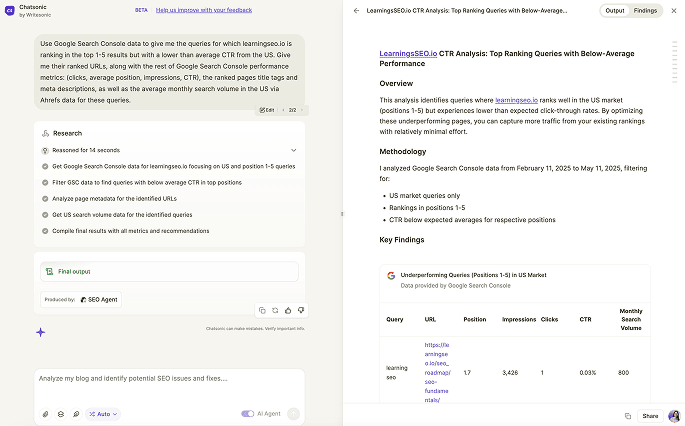685x426 pixels.
Task: Click the 3,426 impressions cell
Action: (510, 373)
